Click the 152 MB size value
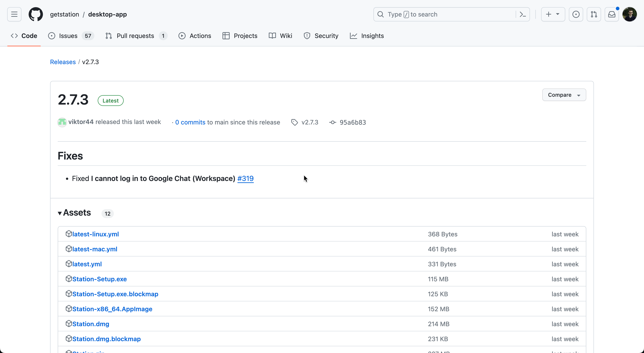 coord(439,309)
